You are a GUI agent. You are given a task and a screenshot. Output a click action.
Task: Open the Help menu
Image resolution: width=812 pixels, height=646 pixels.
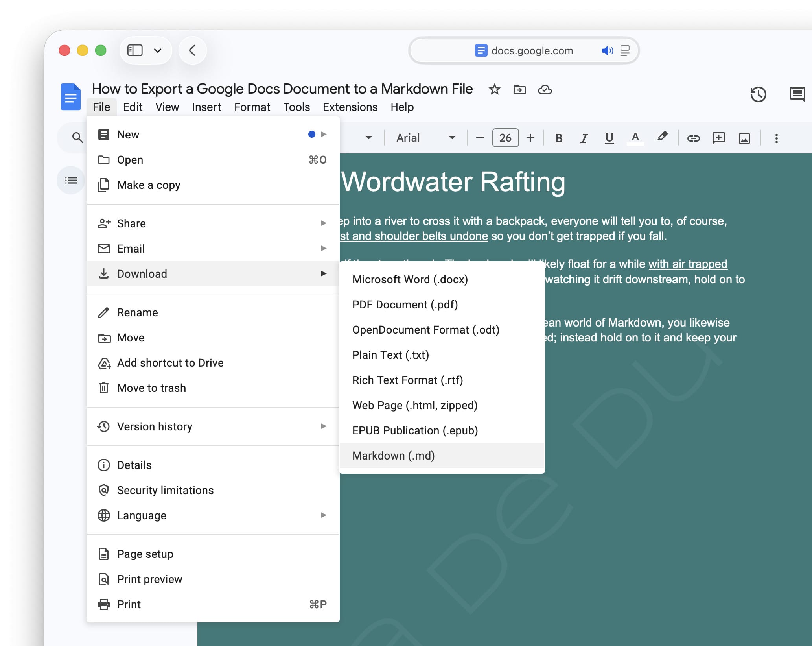402,107
